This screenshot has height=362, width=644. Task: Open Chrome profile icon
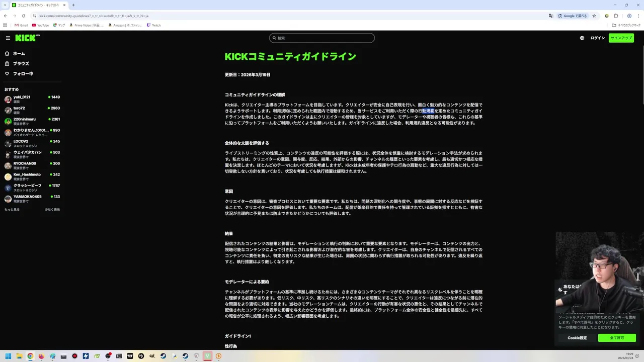tap(629, 16)
